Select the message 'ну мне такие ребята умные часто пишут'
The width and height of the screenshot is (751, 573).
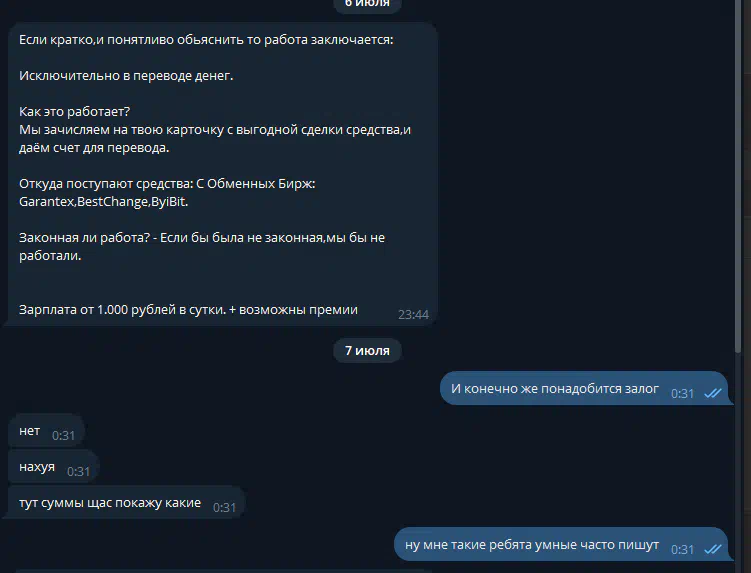(561, 545)
